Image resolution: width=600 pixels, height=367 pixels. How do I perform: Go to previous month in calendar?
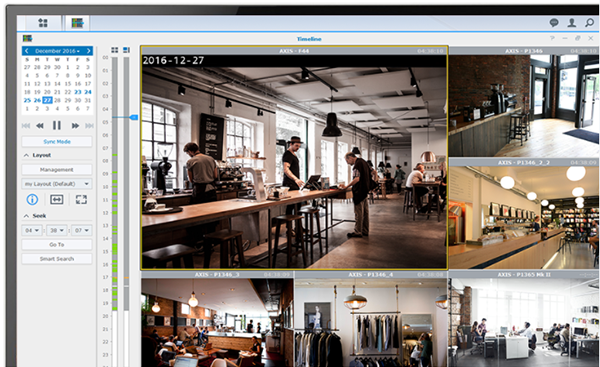click(26, 51)
